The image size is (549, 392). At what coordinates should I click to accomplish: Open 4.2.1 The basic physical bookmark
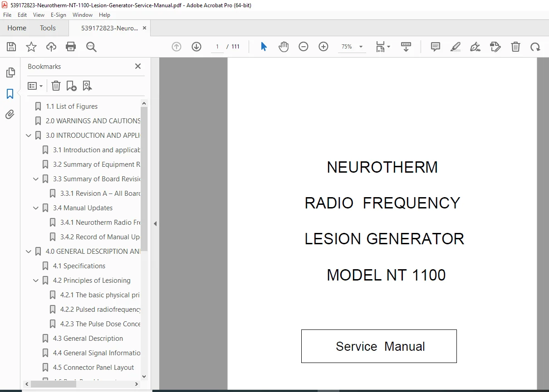100,295
